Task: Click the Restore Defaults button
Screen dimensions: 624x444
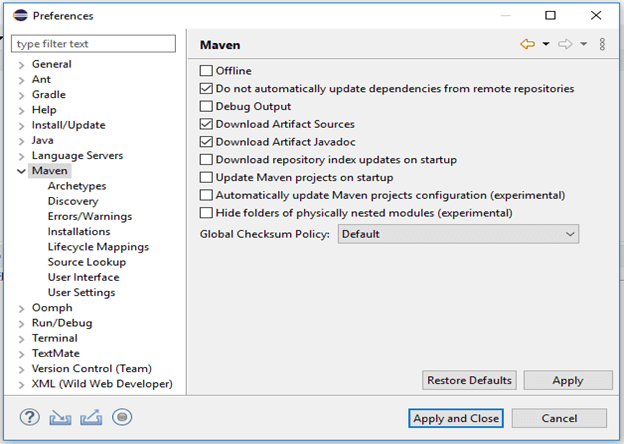Action: click(470, 380)
